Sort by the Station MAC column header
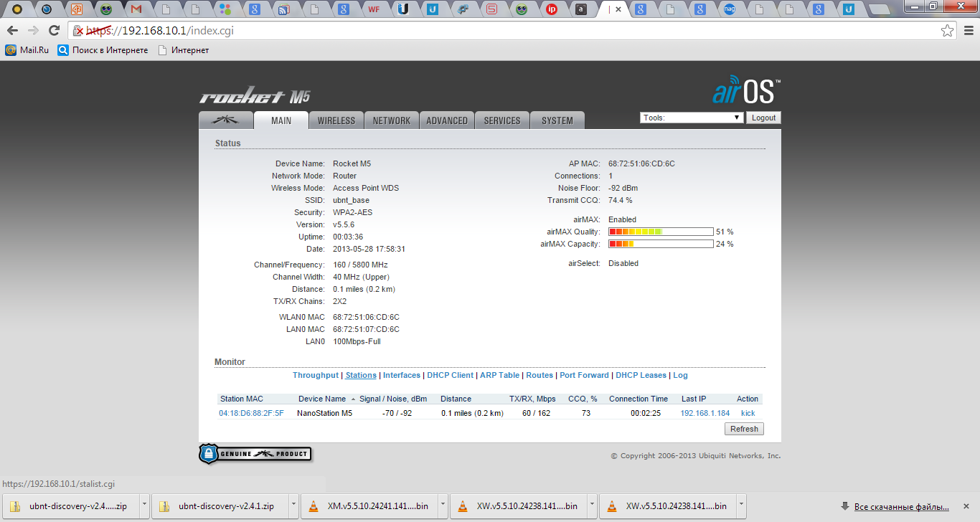The width and height of the screenshot is (980, 522). (242, 399)
